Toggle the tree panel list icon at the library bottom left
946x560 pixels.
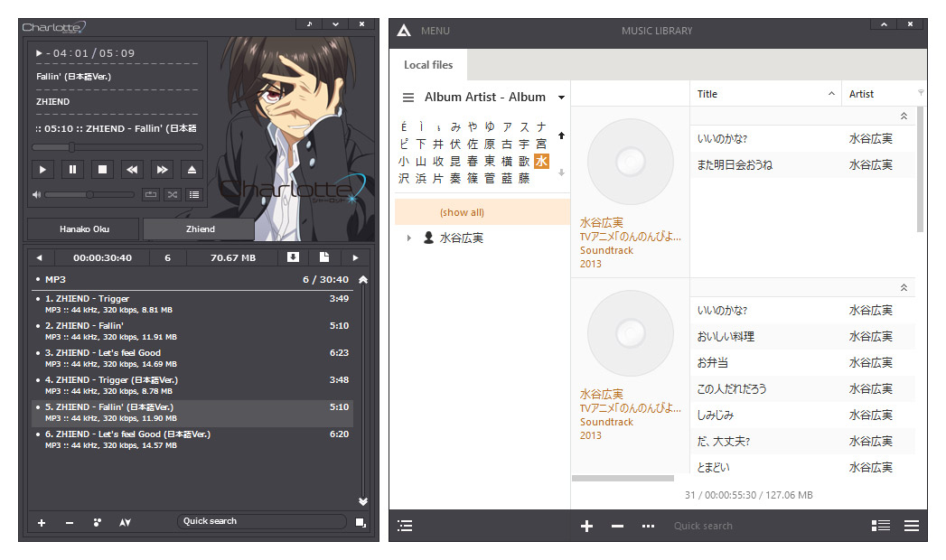(x=406, y=526)
